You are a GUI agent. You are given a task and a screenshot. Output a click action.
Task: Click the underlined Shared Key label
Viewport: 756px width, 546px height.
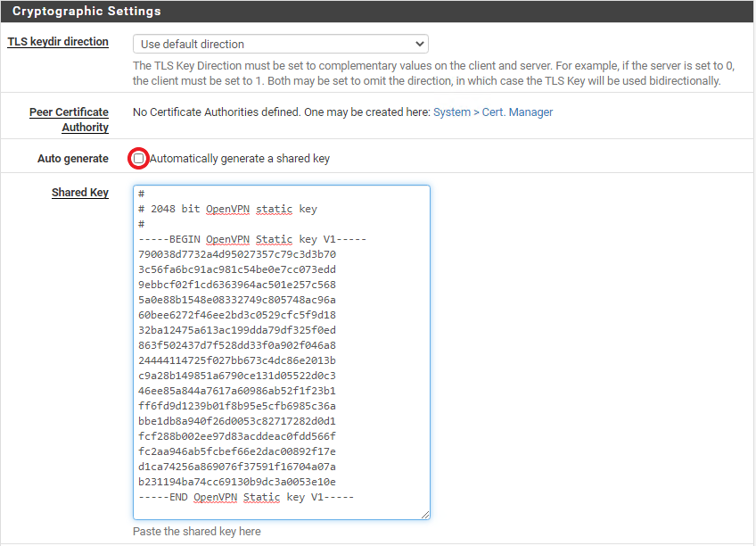point(80,193)
